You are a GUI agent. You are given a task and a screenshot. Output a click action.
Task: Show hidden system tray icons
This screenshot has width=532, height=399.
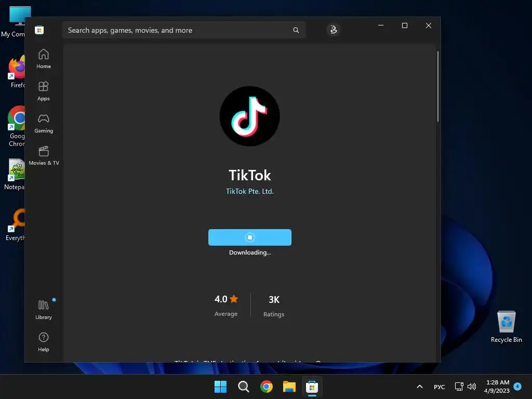pyautogui.click(x=420, y=387)
